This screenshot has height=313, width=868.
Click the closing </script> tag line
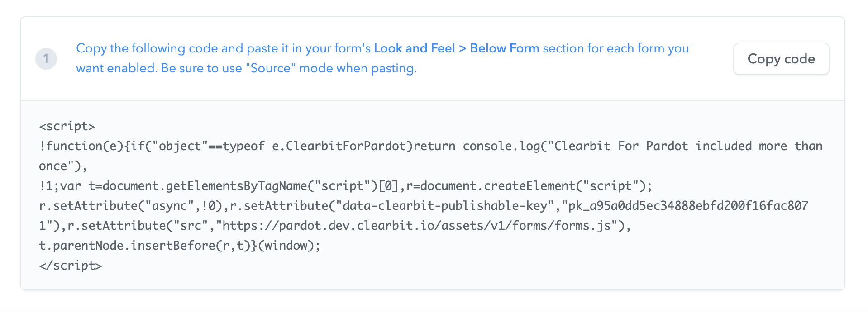pyautogui.click(x=71, y=266)
